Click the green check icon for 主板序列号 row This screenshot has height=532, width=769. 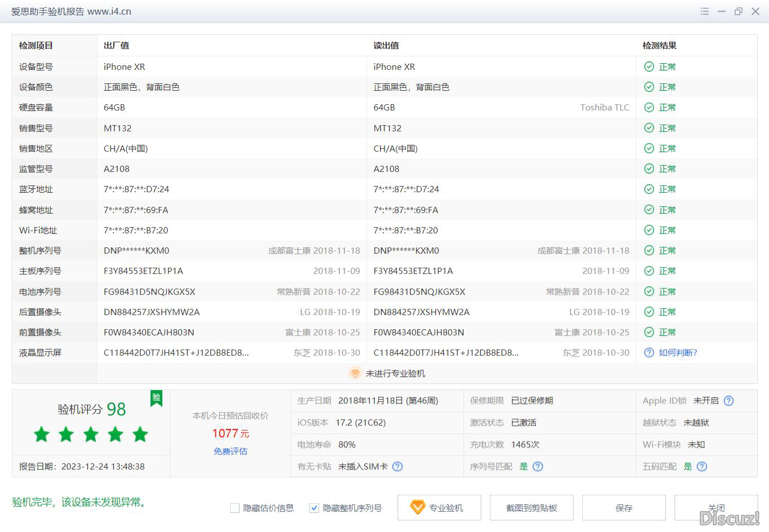(649, 271)
